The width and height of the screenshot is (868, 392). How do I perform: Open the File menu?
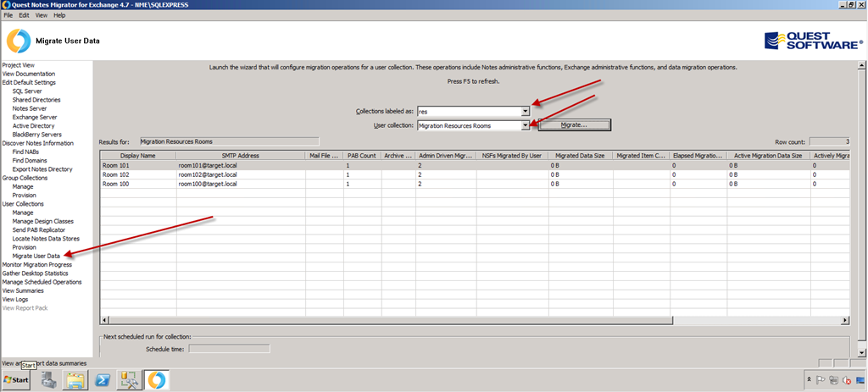tap(8, 15)
